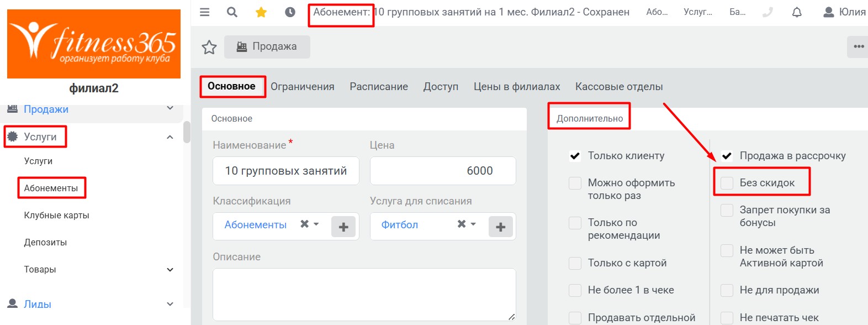Click the Продажа button

tap(267, 47)
